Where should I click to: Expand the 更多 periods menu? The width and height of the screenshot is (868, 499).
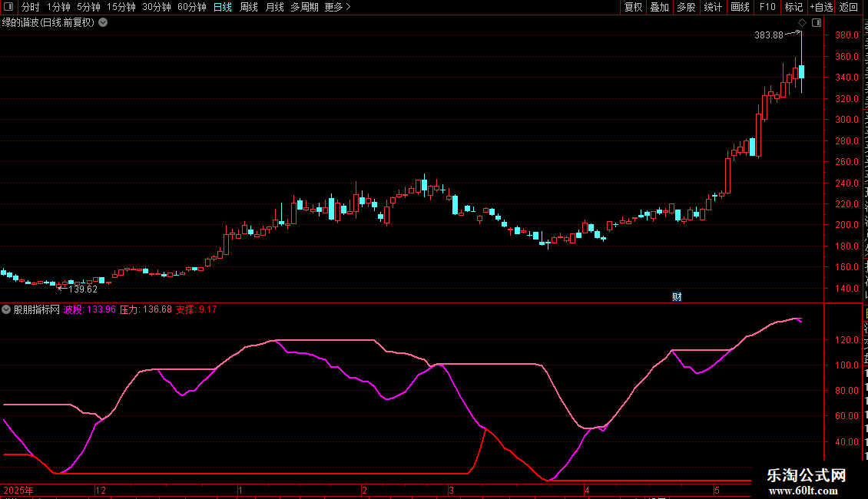pos(338,7)
